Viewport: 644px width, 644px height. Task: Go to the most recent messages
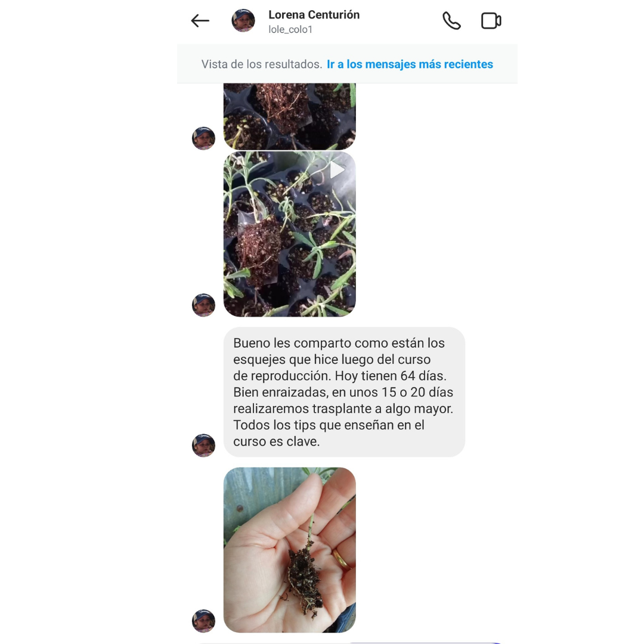[x=410, y=64]
